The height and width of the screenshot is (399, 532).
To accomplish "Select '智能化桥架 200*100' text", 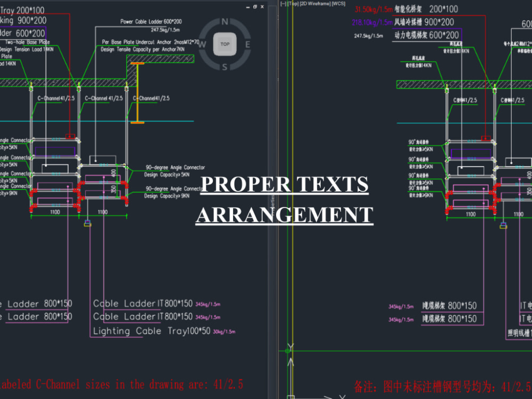I will pyautogui.click(x=426, y=9).
